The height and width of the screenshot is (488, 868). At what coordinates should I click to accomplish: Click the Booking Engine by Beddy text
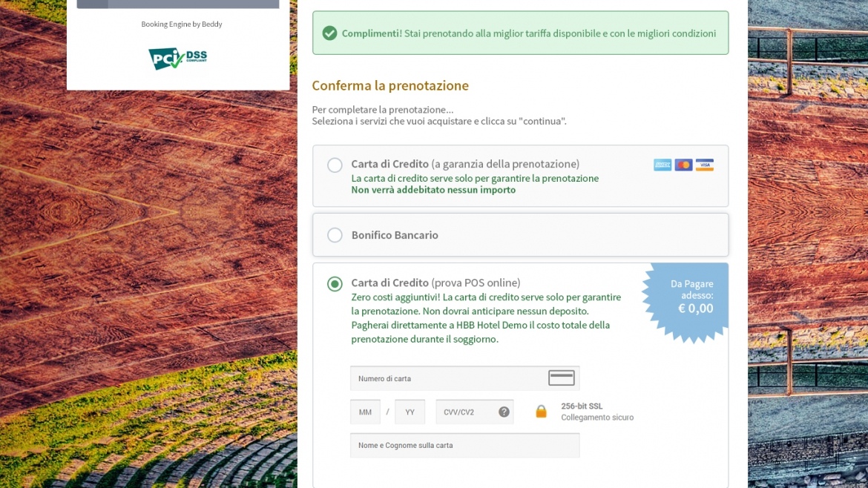click(182, 24)
